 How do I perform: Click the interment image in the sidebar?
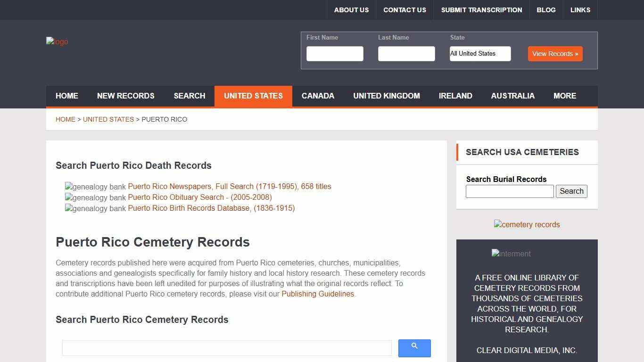511,254
